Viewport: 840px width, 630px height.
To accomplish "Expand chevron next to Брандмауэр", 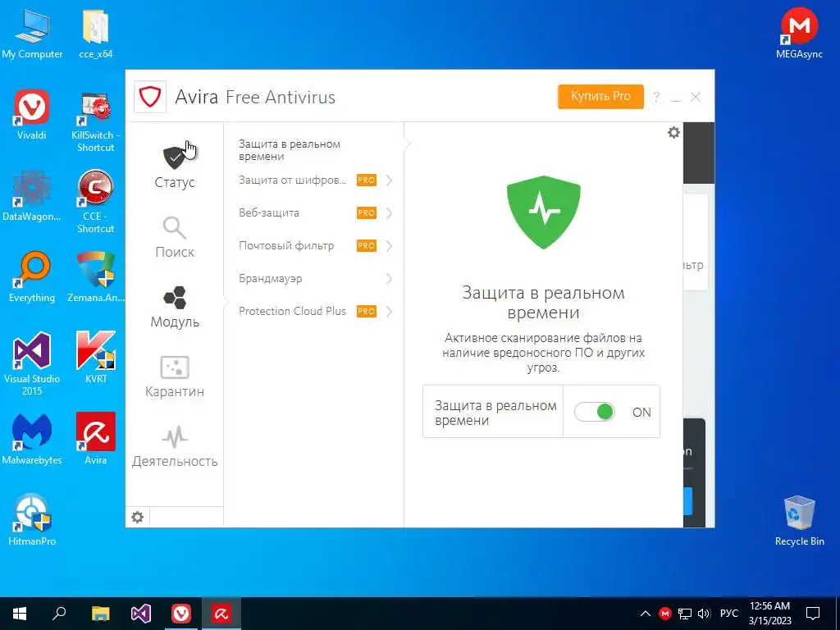I will click(x=390, y=279).
